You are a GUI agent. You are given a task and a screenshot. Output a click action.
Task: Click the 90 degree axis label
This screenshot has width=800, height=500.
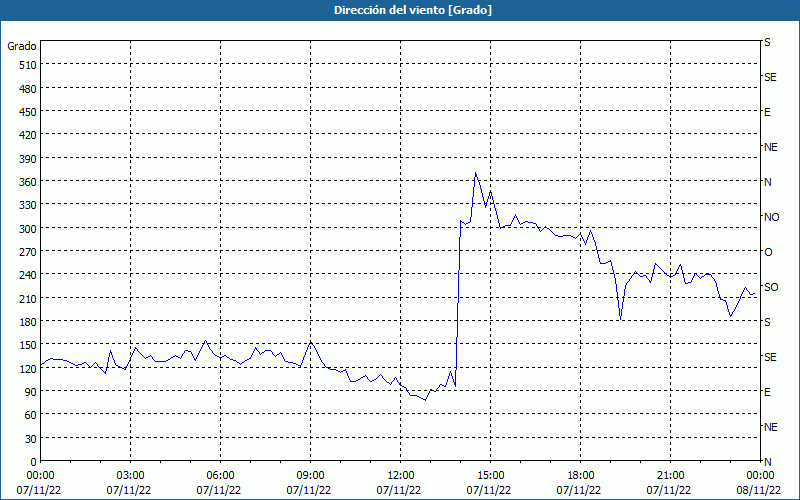[x=31, y=392]
